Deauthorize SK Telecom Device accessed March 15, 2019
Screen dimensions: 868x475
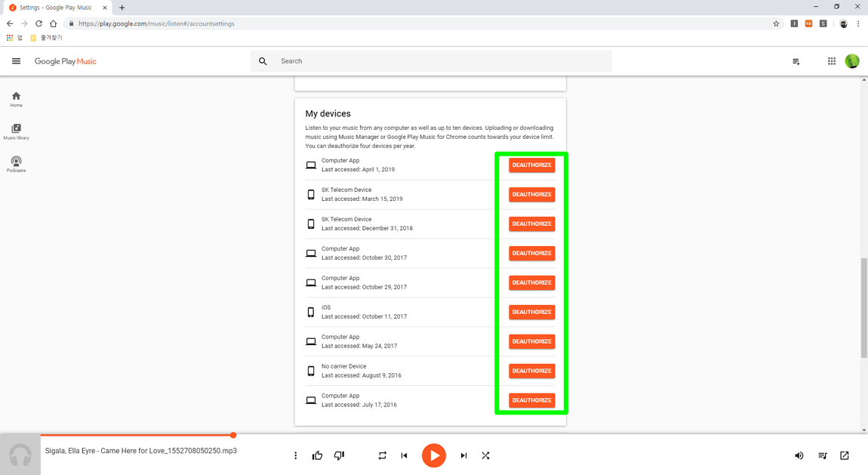click(x=531, y=194)
